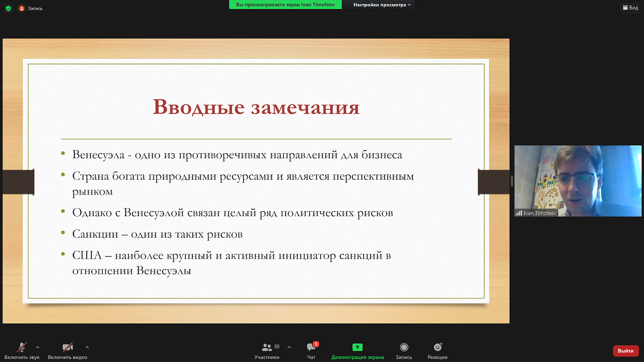Click the red Запись indicator dot
This screenshot has width=644, height=362.
click(x=21, y=8)
